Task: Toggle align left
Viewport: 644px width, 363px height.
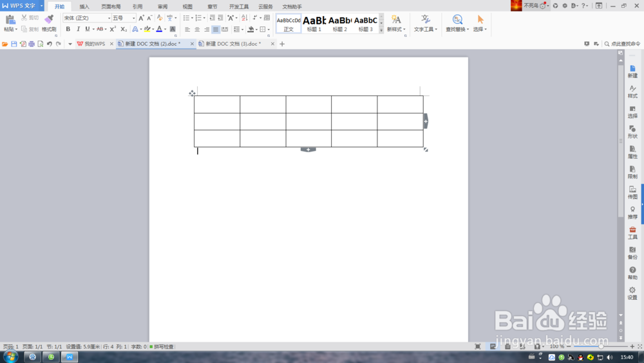Action: coord(187,29)
